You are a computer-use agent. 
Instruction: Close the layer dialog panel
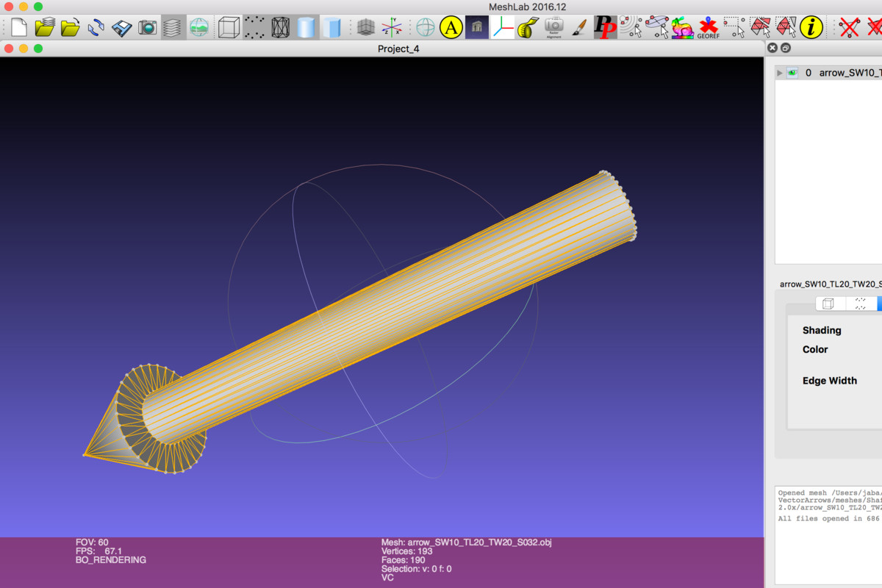pyautogui.click(x=772, y=48)
